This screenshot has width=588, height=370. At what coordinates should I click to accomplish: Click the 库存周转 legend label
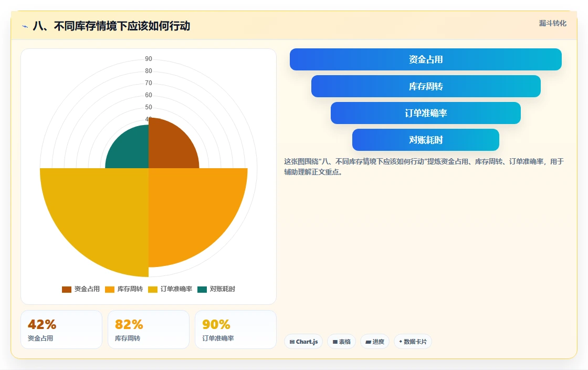click(x=130, y=289)
